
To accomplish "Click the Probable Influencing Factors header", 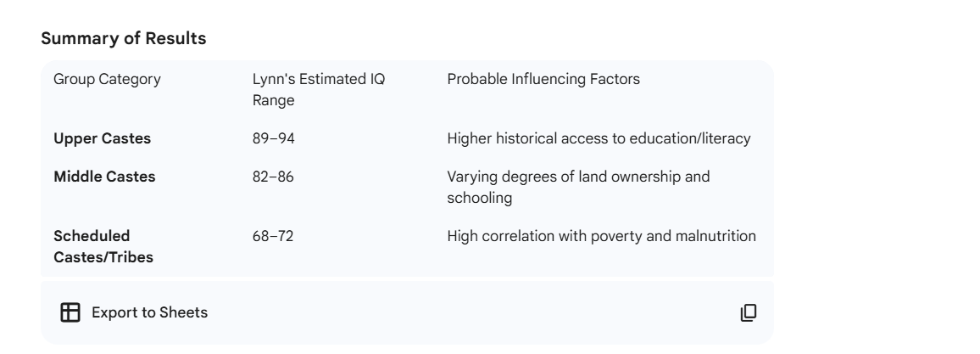I will (x=543, y=80).
